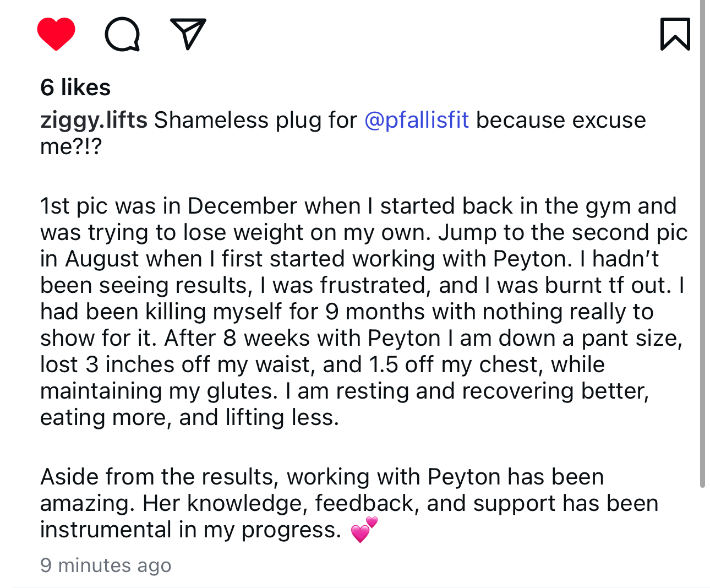Click the "9 minutes ago" timestamp
The height and width of the screenshot is (588, 710).
tap(106, 565)
